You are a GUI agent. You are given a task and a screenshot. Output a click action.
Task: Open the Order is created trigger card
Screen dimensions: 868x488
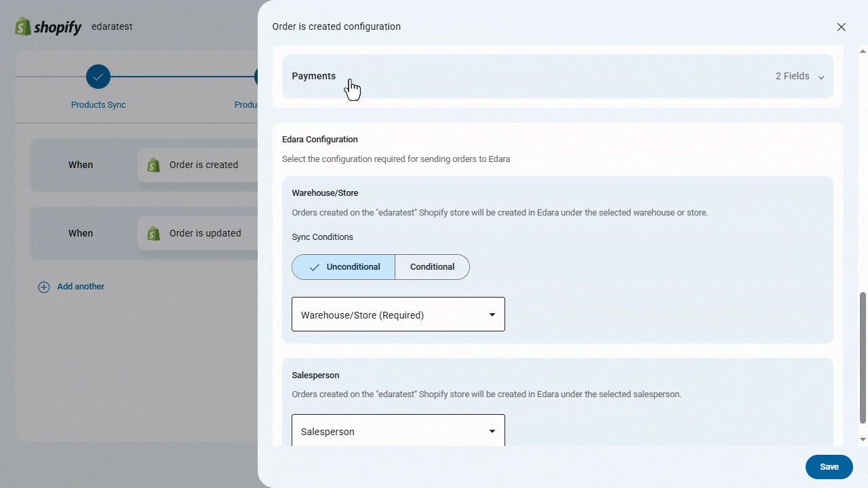[x=197, y=165]
